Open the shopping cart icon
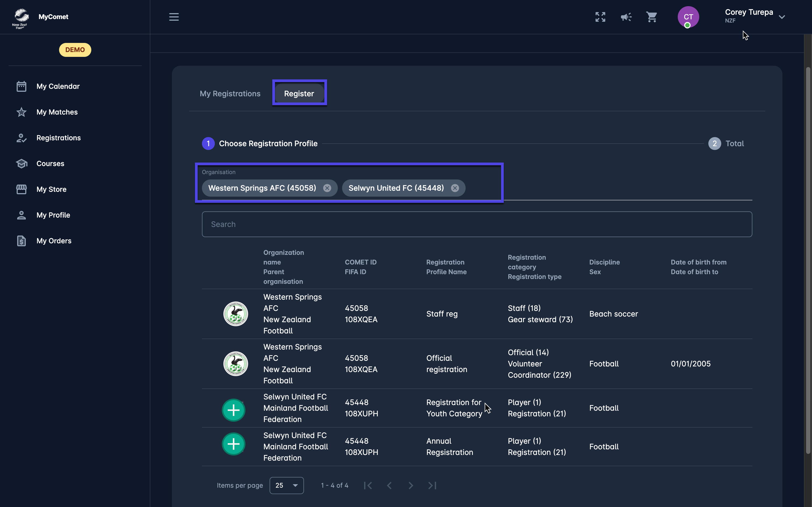The width and height of the screenshot is (812, 507). (651, 17)
